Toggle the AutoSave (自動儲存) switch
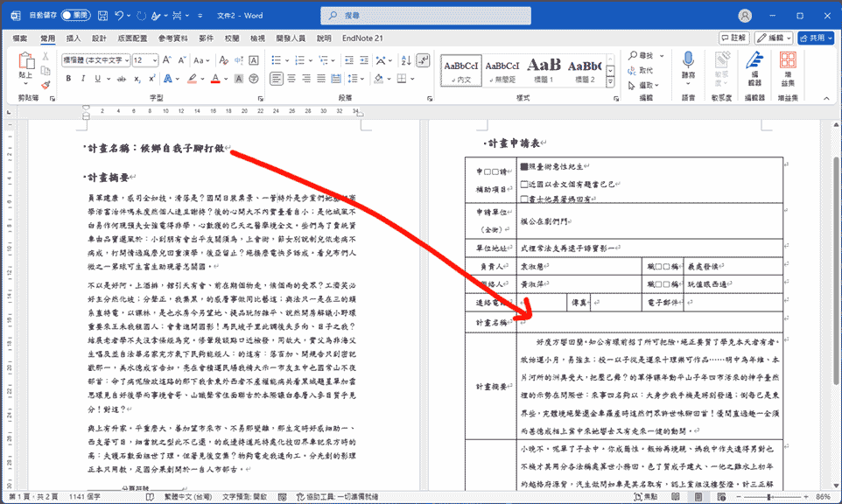 coord(75,16)
